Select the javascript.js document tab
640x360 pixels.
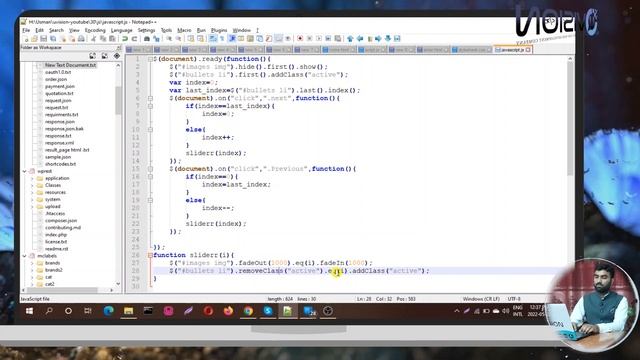click(x=513, y=50)
